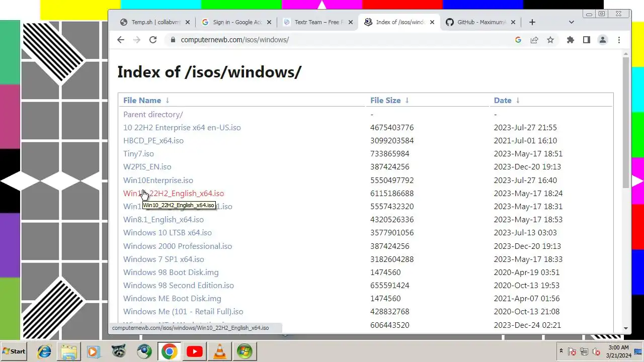644x362 pixels.
Task: View site info lock icon
Action: pos(173,40)
